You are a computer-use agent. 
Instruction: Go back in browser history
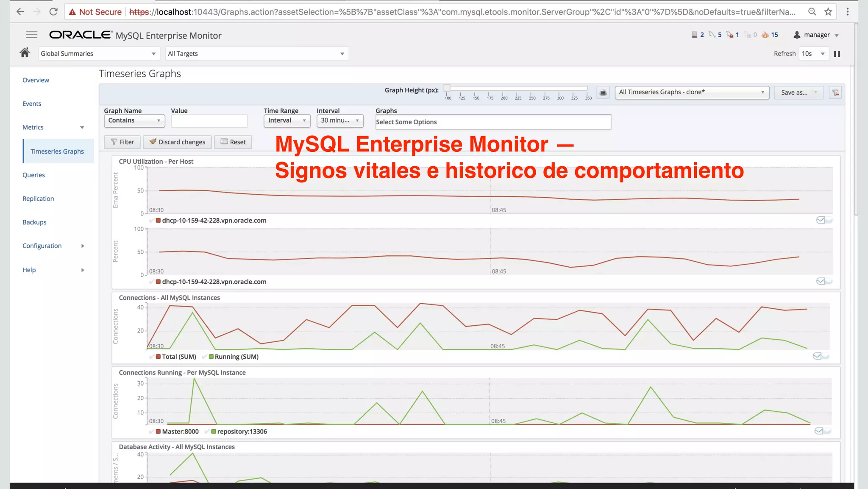20,12
